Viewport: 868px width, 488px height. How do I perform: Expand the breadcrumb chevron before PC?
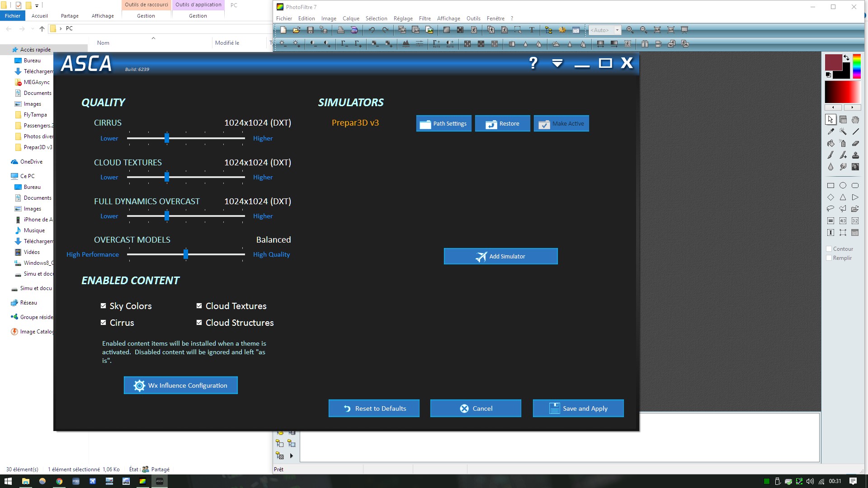tap(61, 28)
